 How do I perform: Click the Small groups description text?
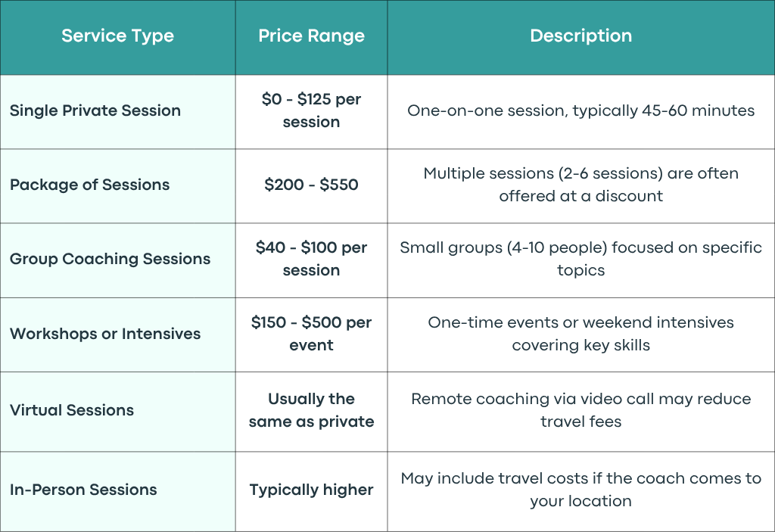point(580,259)
